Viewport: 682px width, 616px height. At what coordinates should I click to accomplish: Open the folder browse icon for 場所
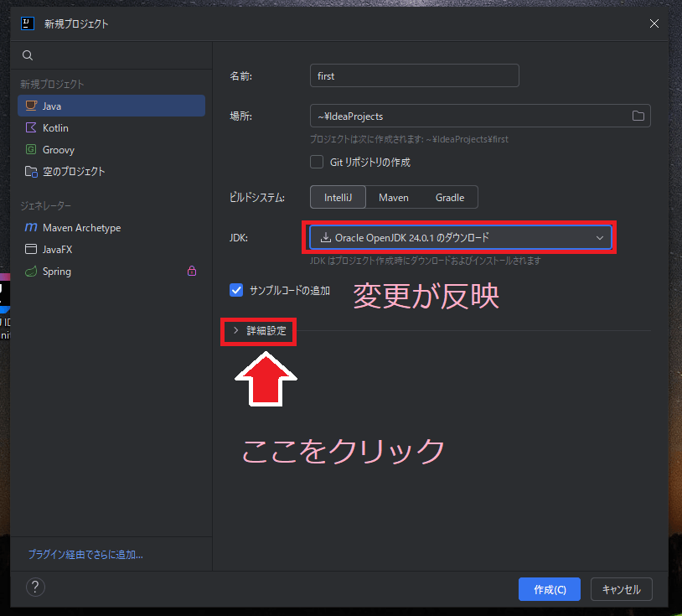click(x=638, y=116)
